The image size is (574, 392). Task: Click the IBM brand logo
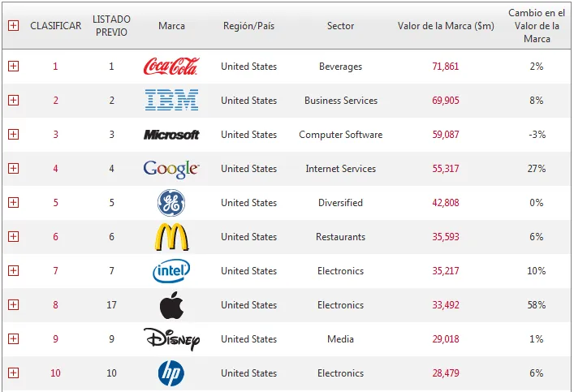click(x=171, y=101)
